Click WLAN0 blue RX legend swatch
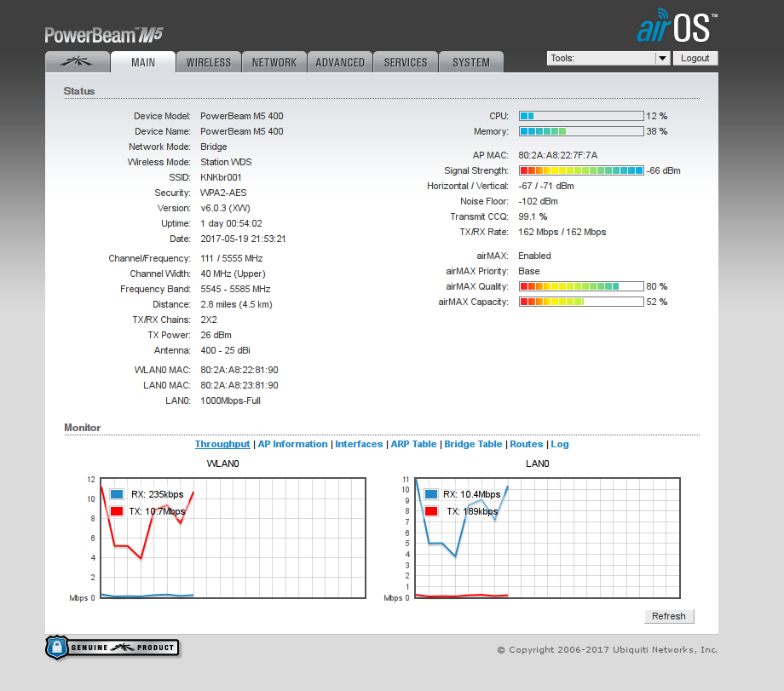Screen dimensions: 784x691 coord(117,494)
